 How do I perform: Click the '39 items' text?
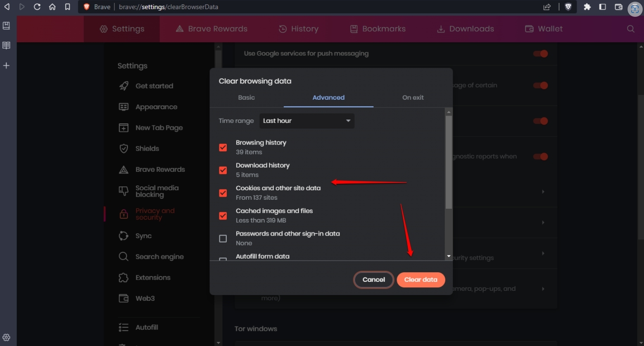[x=249, y=152]
